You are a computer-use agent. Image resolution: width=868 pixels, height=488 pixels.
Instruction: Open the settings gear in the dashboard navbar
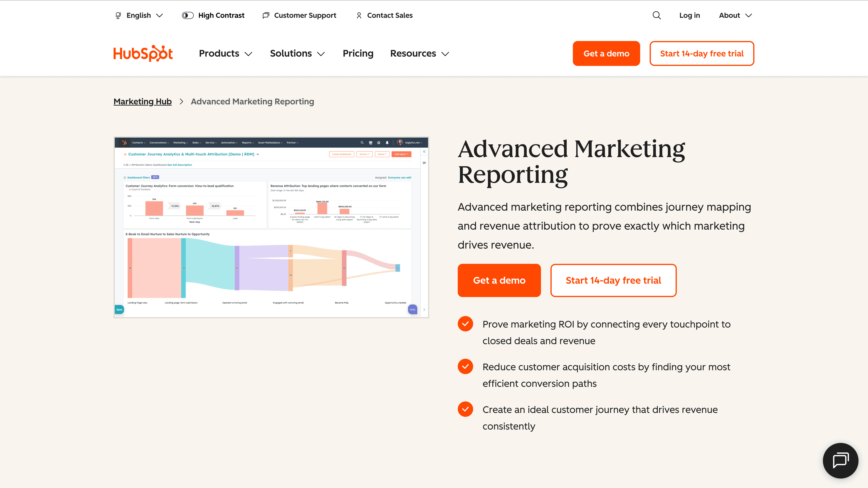click(x=379, y=143)
